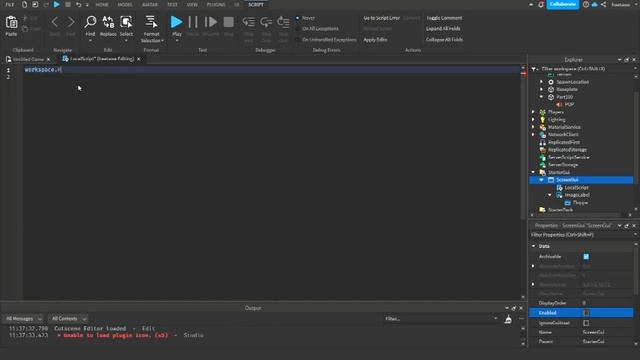Select the ImageLabel item in Explorer
The image size is (640, 360).
pyautogui.click(x=577, y=195)
